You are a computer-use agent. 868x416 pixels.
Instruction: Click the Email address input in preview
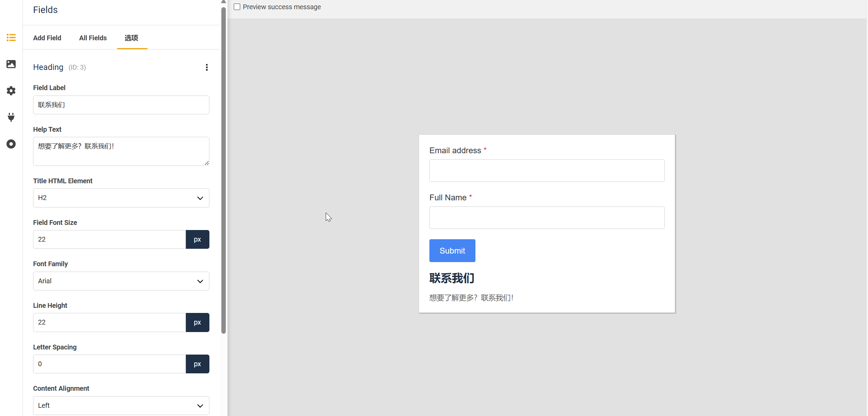(x=547, y=171)
